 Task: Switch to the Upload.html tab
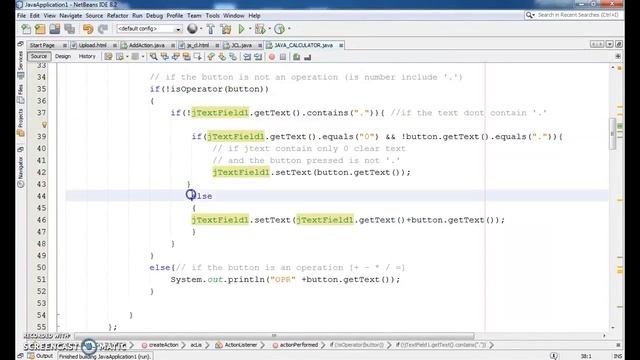pyautogui.click(x=93, y=45)
